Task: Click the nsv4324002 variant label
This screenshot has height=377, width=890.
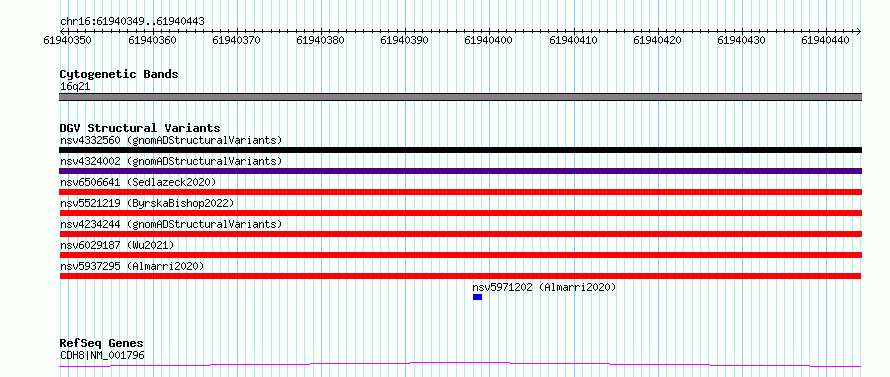Action: click(x=171, y=161)
